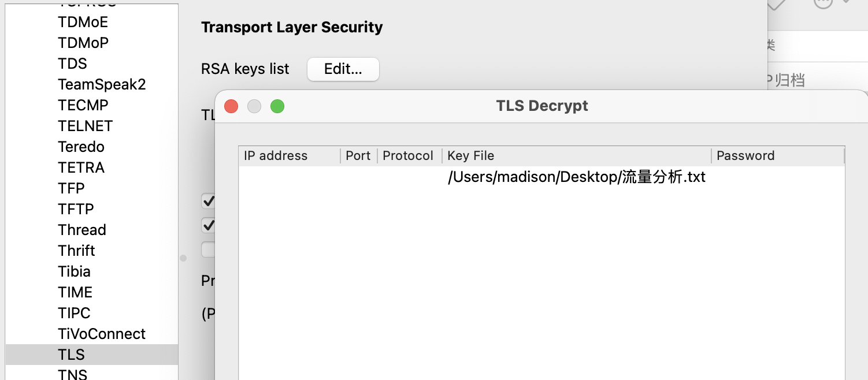The width and height of the screenshot is (868, 380).
Task: Select TeamSpeak2 in the protocol list
Action: pos(102,84)
